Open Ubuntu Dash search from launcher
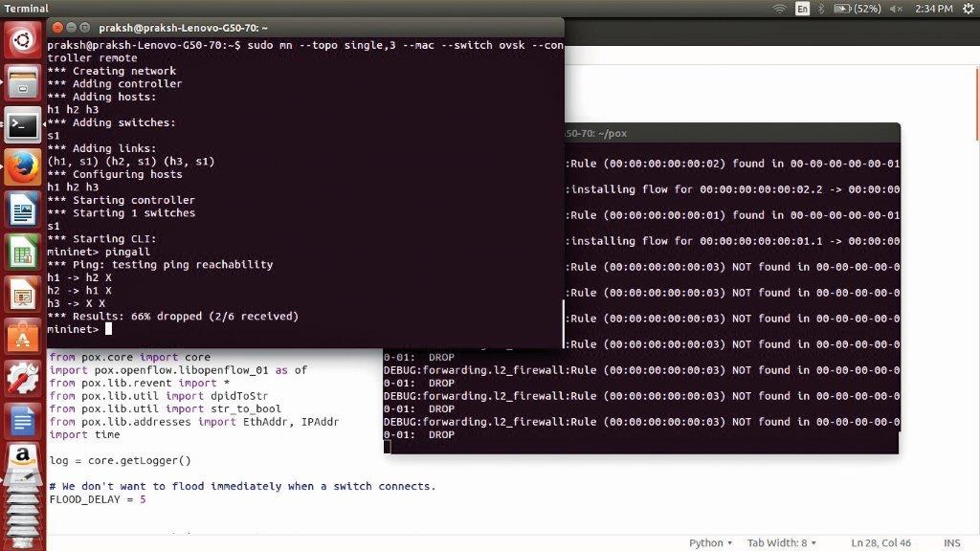Screen dimensions: 980x551 [23, 40]
